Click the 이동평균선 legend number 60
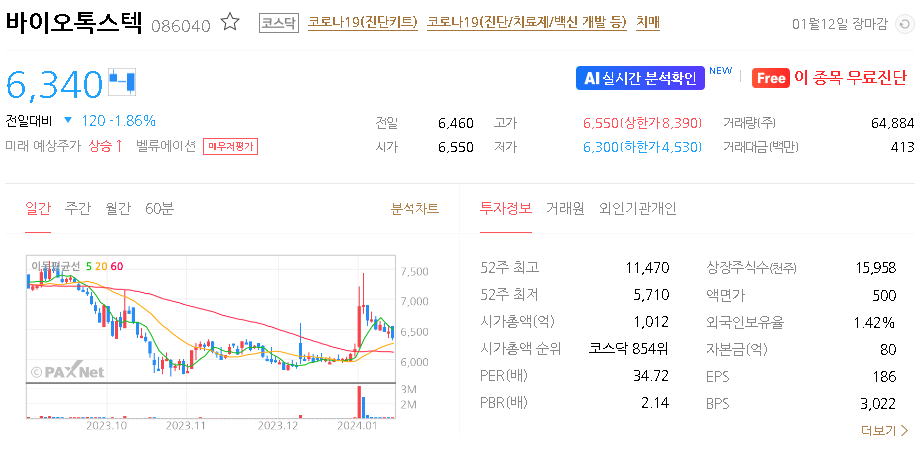Viewport: 920px width, 450px height. (x=117, y=266)
